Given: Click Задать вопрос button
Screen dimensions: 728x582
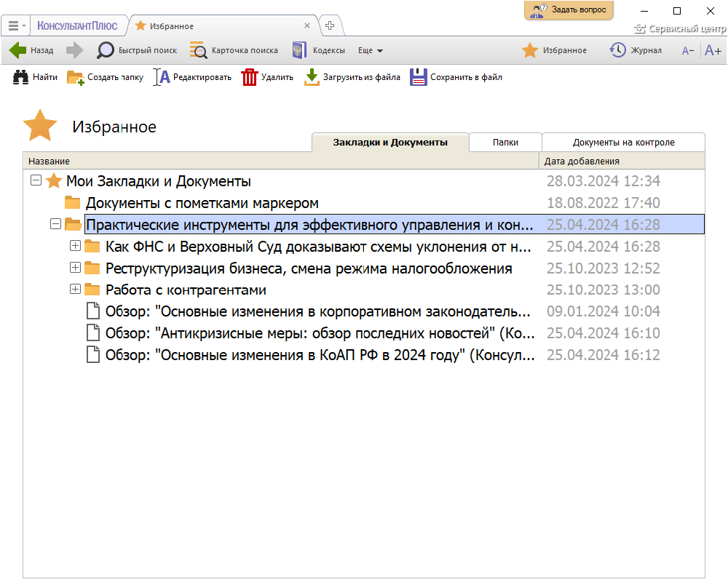Looking at the screenshot, I should (x=569, y=9).
